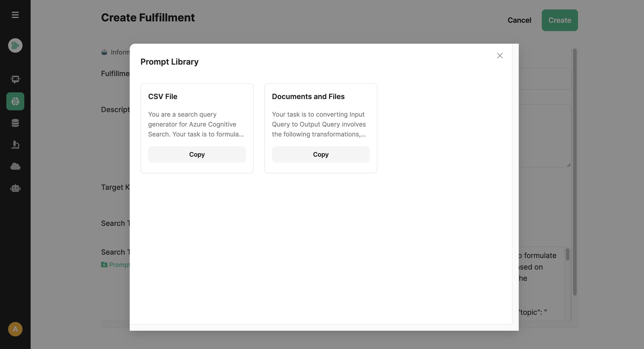Click the prompt text area scrollbar

[567, 254]
